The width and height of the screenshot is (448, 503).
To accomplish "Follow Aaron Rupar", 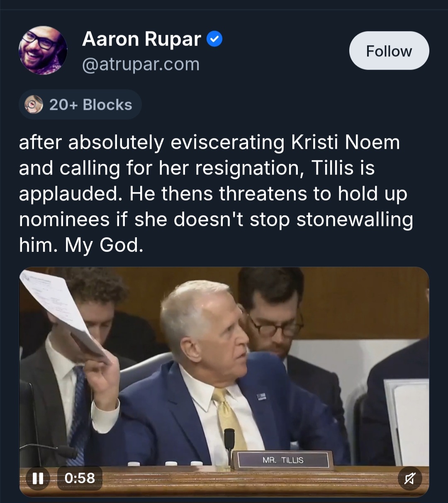I will click(x=389, y=51).
